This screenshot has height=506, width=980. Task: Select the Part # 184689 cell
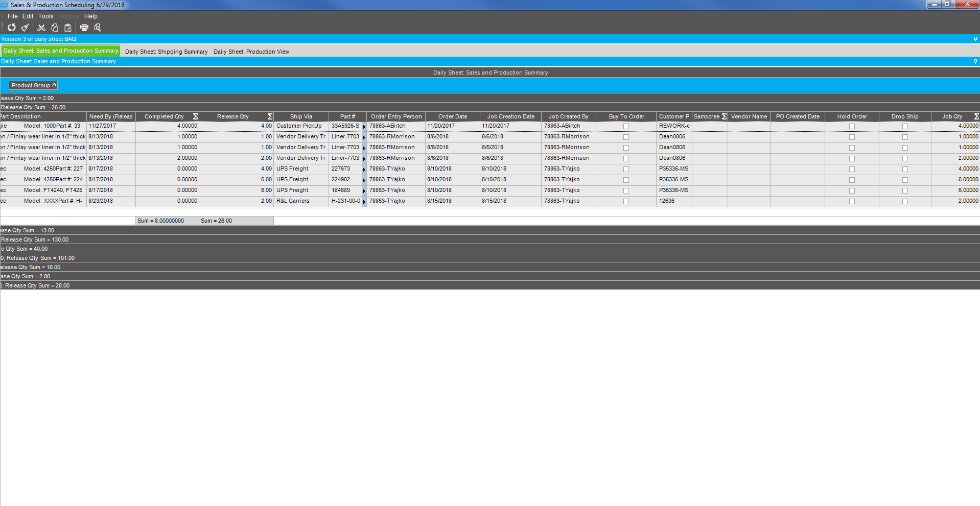pos(345,190)
